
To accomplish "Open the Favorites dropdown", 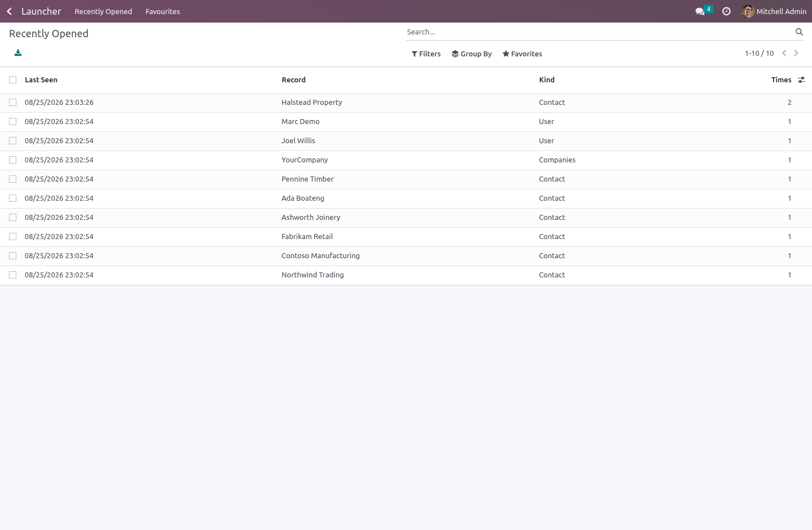I will coord(522,54).
